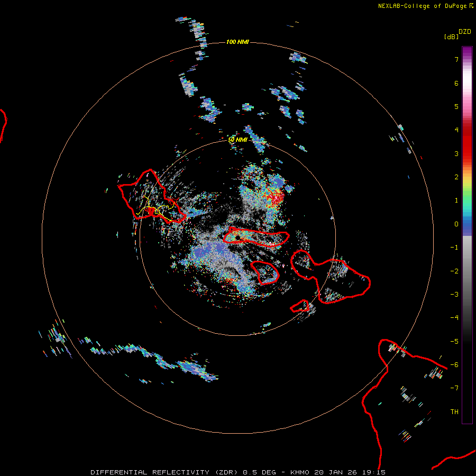Click the -6 value on color scale
This screenshot has width=476, height=476.
[x=454, y=365]
